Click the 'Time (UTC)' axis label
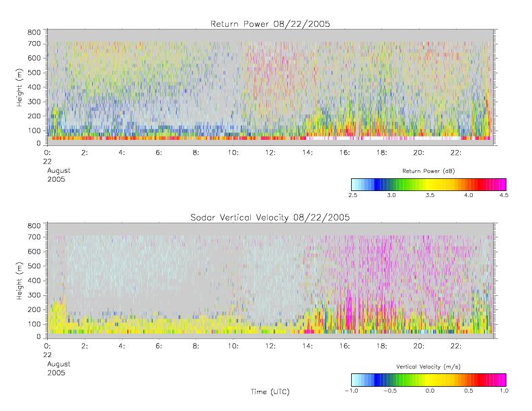This screenshot has width=532, height=411. (270, 391)
